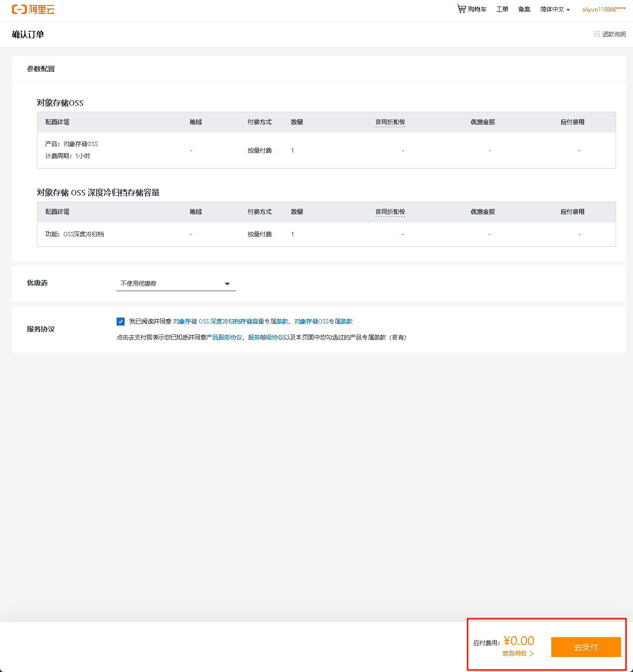Click 查看明细 to view fee details
The height and width of the screenshot is (672, 633).
(x=517, y=654)
